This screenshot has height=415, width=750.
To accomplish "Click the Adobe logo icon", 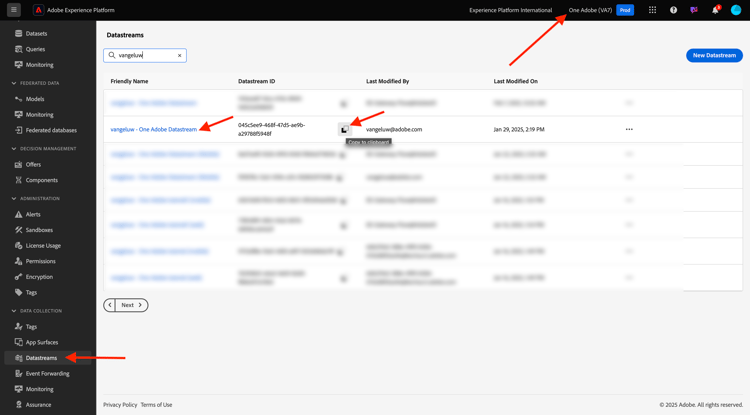I will 38,10.
